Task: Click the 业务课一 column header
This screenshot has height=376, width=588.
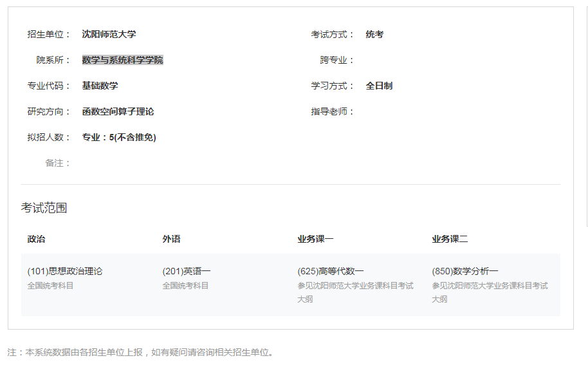Action: tap(315, 239)
